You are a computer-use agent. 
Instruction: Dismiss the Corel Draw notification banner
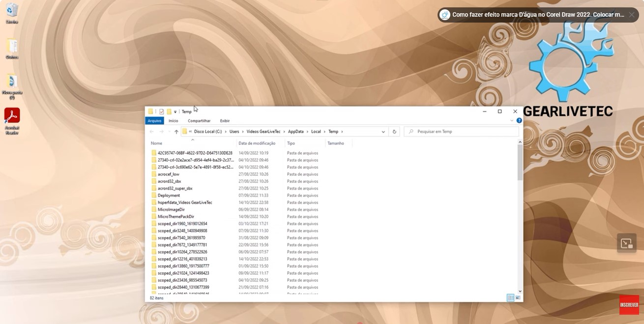point(631,14)
